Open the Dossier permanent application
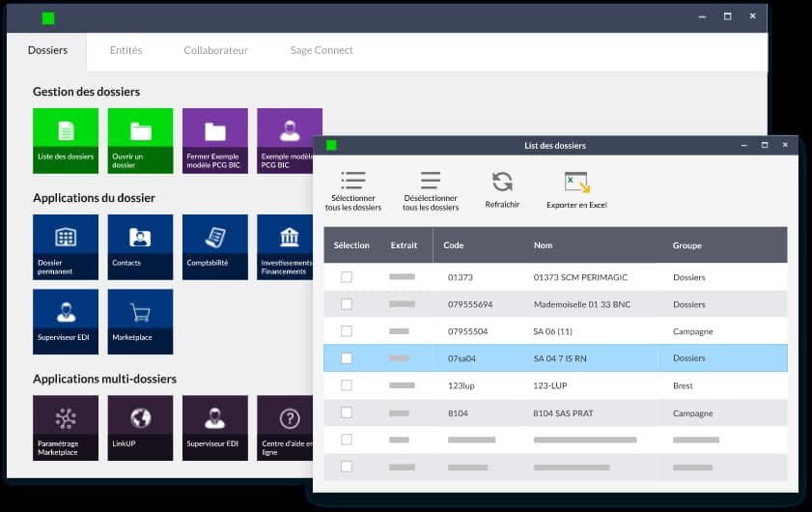 [x=66, y=246]
